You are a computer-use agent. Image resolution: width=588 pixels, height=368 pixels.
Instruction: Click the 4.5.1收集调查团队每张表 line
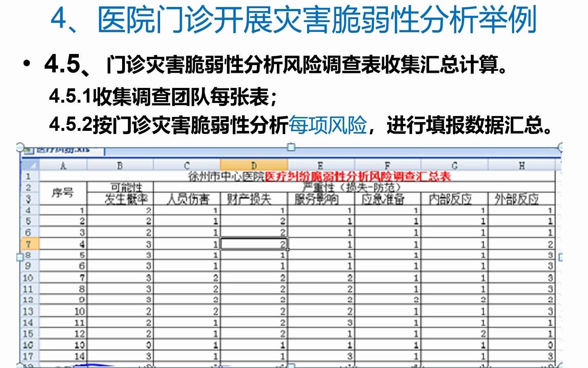163,97
